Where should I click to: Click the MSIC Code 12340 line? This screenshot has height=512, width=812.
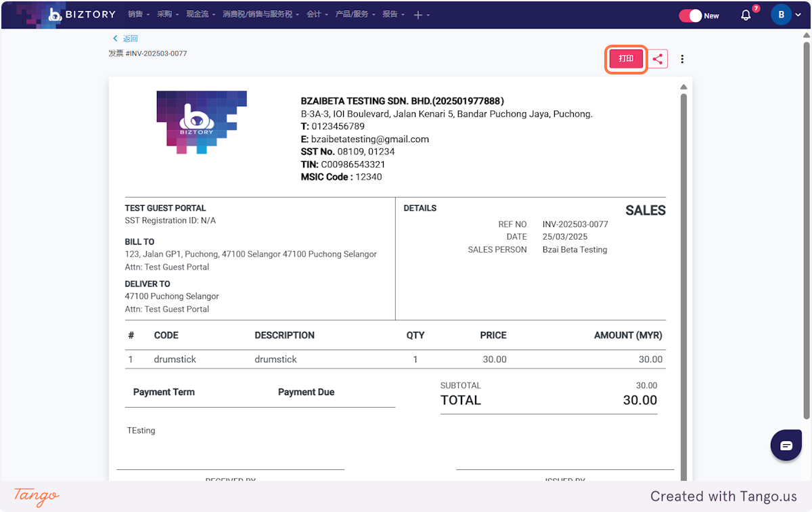pos(341,177)
